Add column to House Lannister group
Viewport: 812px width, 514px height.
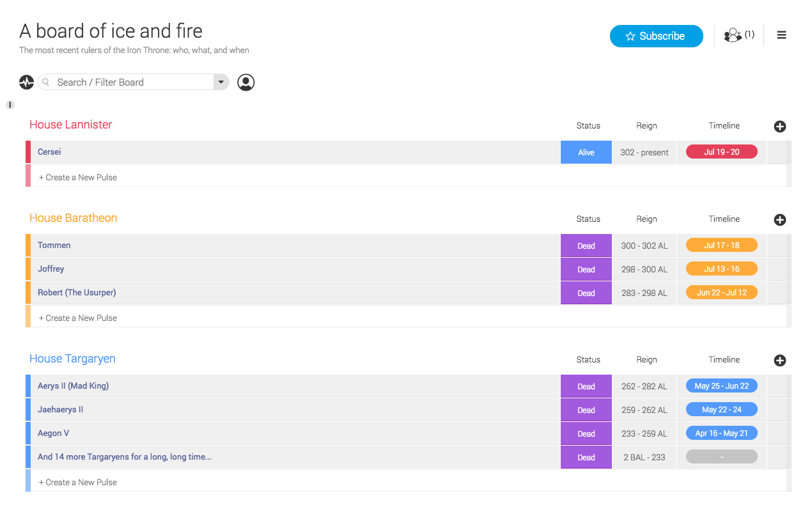779,127
